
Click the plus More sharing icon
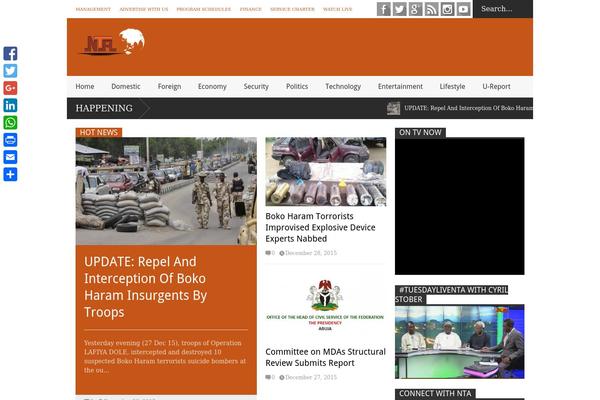(10, 174)
